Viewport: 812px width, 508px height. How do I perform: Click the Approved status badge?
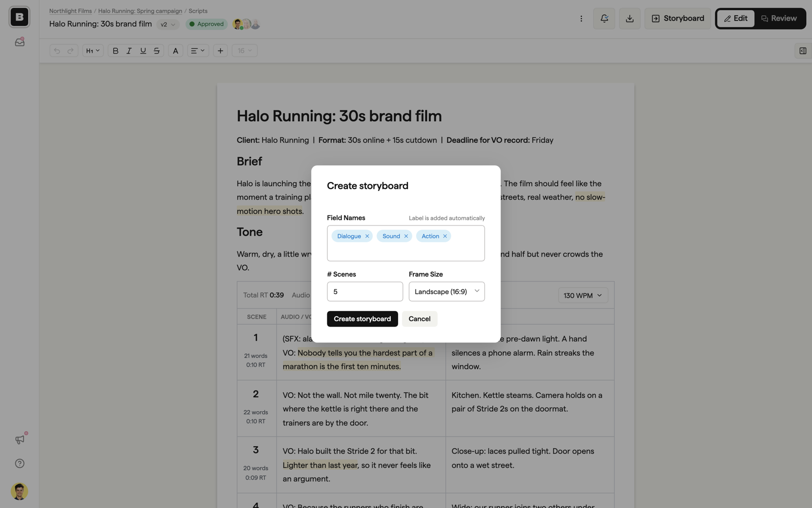(x=206, y=24)
